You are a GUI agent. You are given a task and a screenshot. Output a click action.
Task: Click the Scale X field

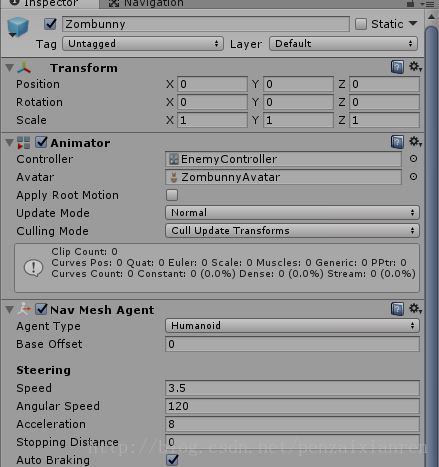point(212,120)
